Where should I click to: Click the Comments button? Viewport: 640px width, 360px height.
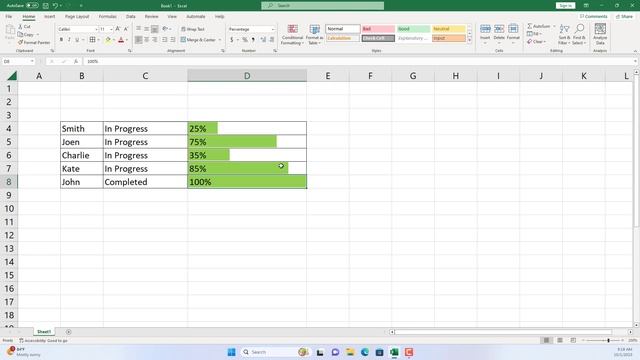(593, 16)
